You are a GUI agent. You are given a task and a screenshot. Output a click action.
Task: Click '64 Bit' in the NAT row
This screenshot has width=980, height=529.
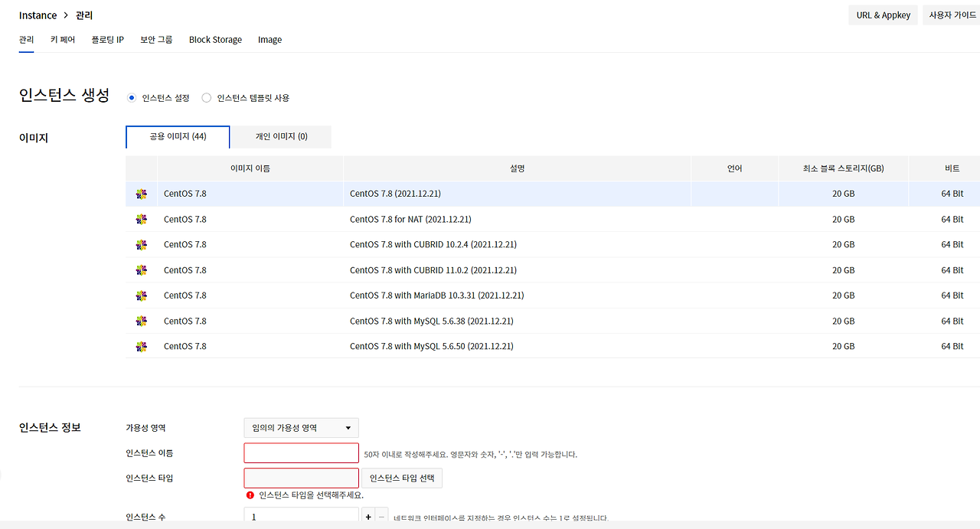click(952, 220)
